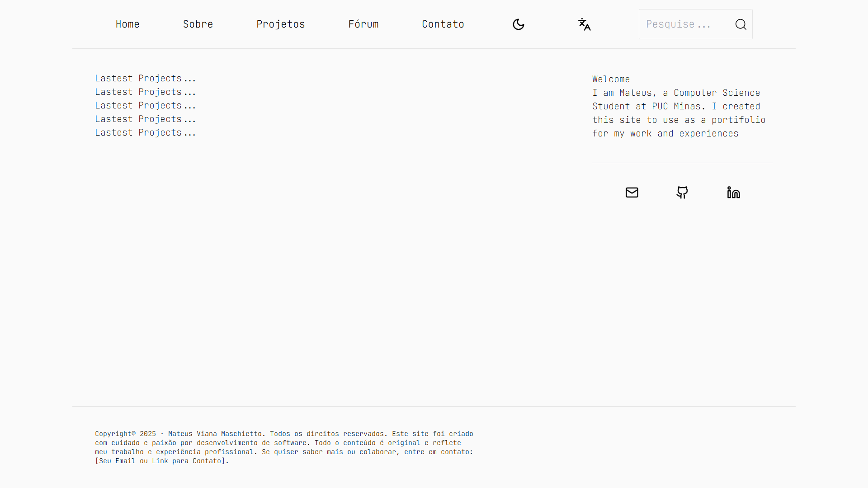Open the email envelope icon
Screen dimensions: 868x488
pyautogui.click(x=632, y=192)
